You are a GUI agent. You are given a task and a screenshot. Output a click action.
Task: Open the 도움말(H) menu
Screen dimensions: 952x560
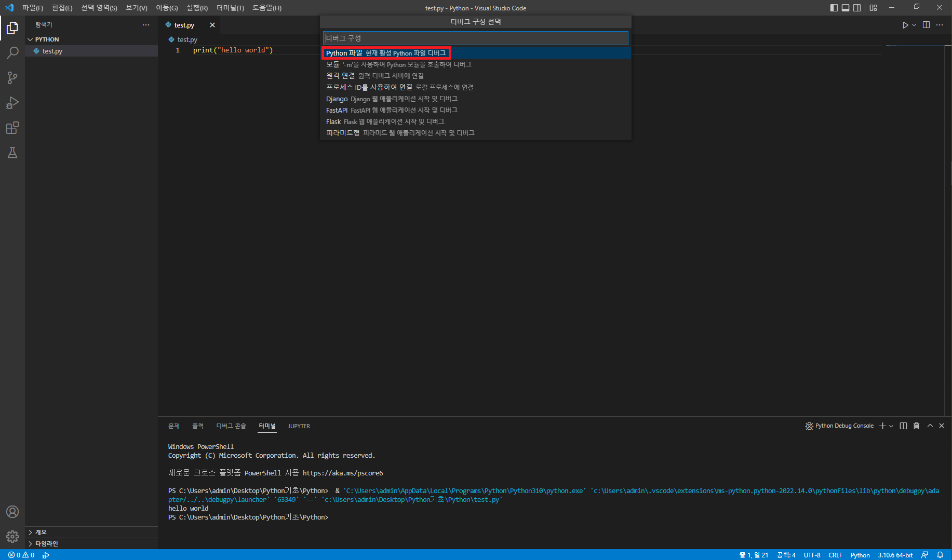(x=267, y=8)
